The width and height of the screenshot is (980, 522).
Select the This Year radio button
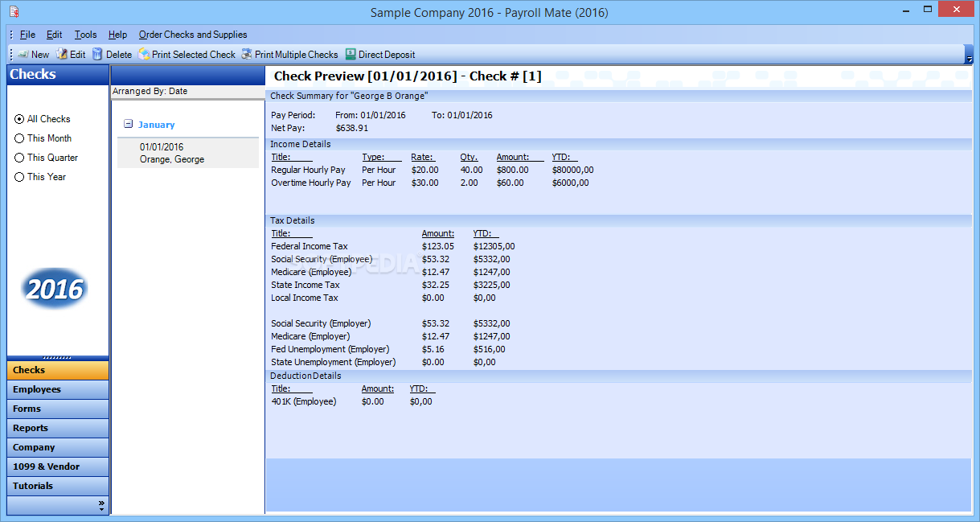pyautogui.click(x=19, y=177)
